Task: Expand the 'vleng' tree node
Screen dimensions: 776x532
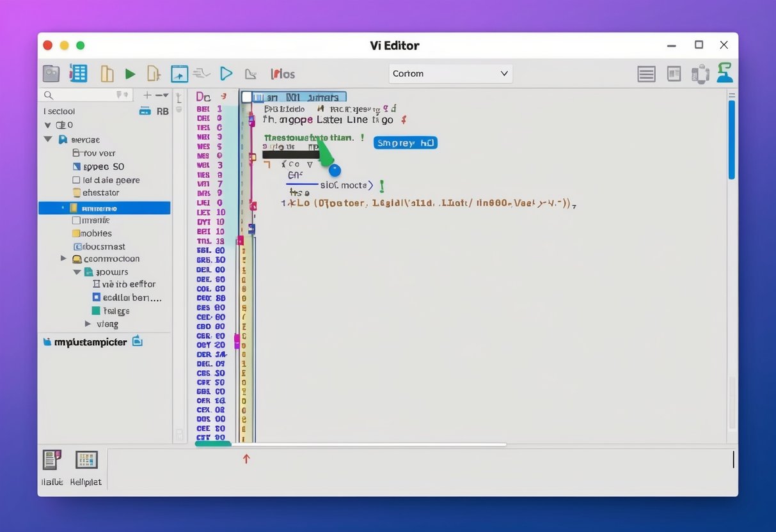Action: point(89,324)
